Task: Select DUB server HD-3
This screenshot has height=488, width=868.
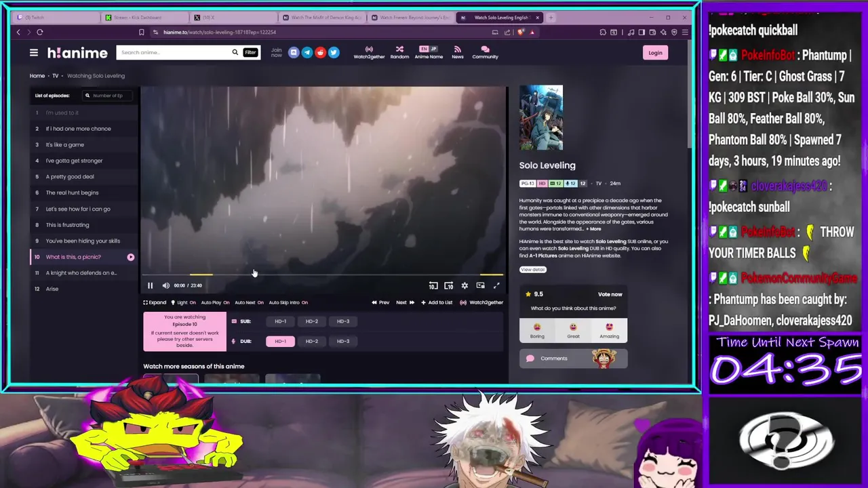Action: [x=343, y=341]
